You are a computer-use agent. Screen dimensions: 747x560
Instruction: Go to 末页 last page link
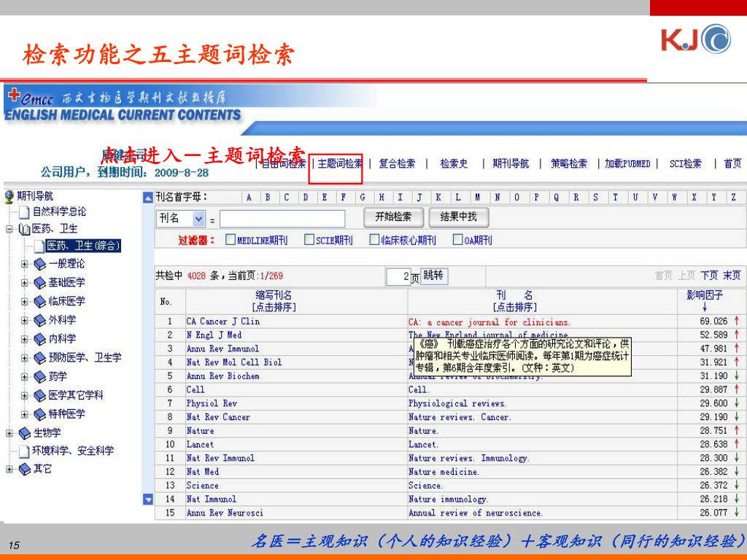click(732, 275)
